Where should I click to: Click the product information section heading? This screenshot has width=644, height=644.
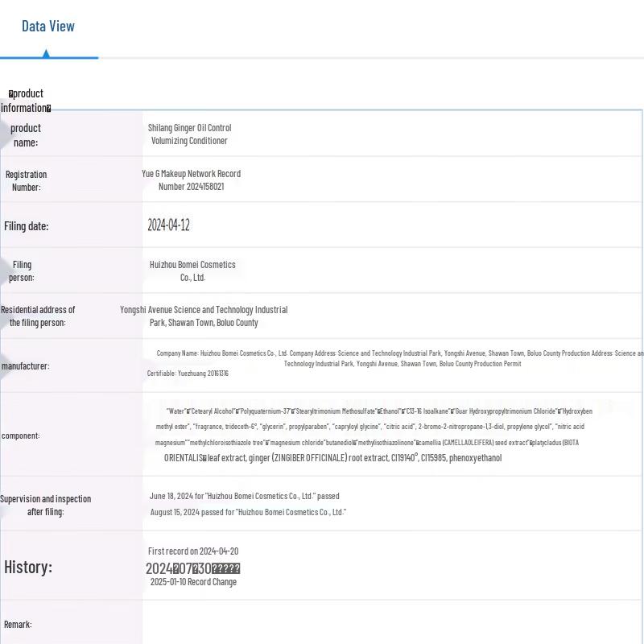[x=26, y=101]
